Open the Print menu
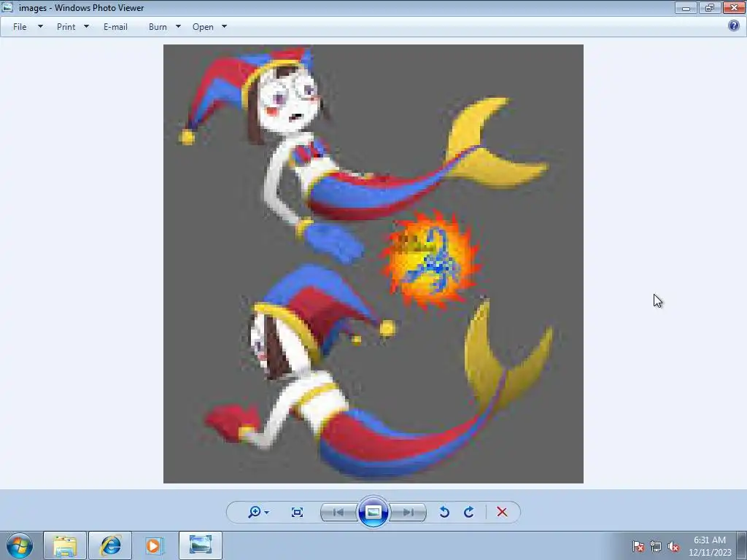This screenshot has height=560, width=747. point(66,27)
